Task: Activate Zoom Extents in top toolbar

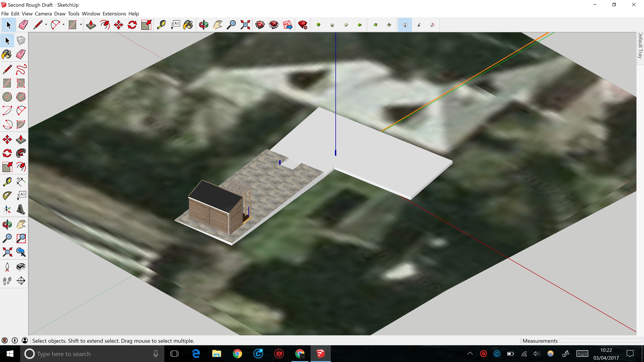Action: point(245,25)
